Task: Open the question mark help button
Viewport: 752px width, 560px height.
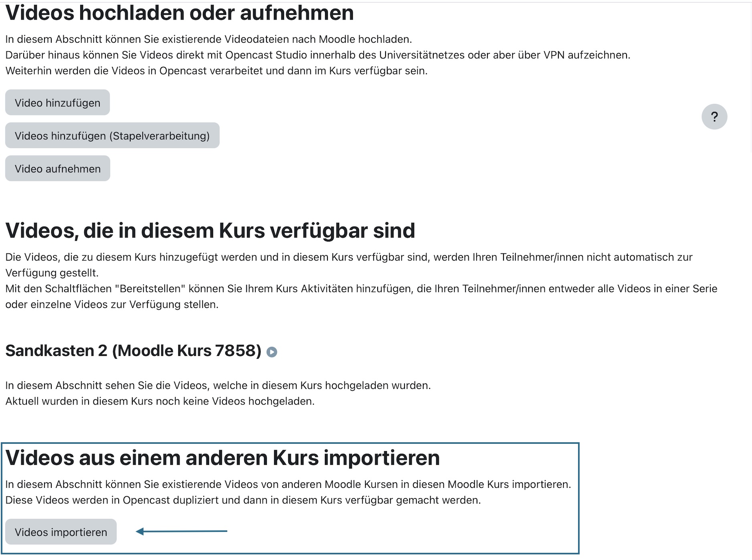Action: [714, 117]
